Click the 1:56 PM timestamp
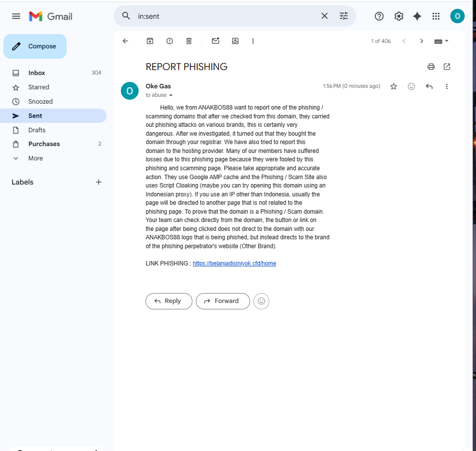 (352, 86)
